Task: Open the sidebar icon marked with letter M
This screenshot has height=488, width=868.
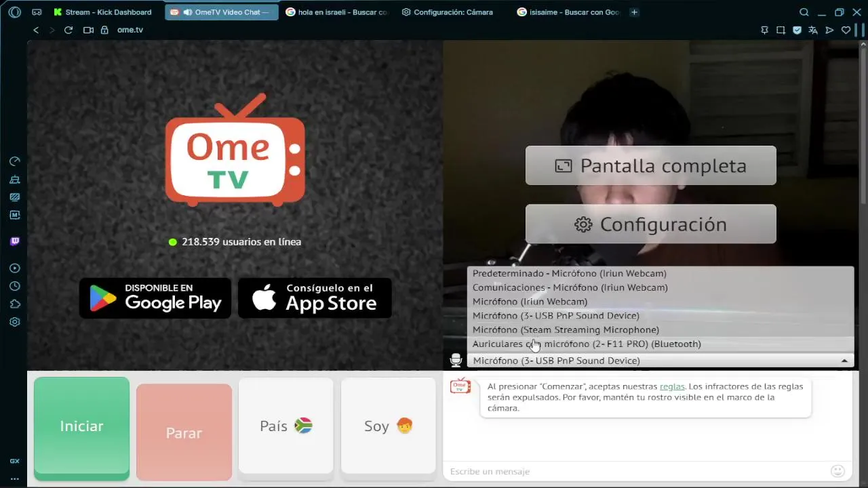Action: pyautogui.click(x=15, y=215)
